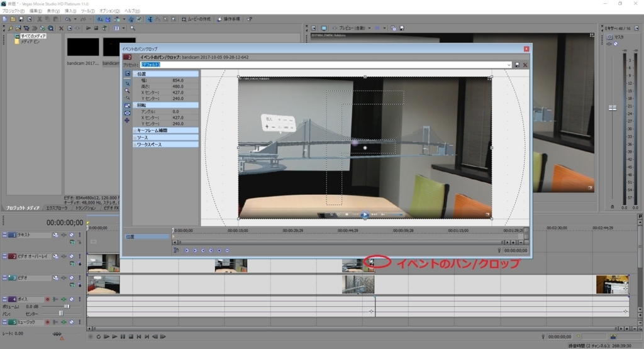Screen dimensions: 644x349
Task: Arm ボイス track for record
Action: tap(47, 299)
